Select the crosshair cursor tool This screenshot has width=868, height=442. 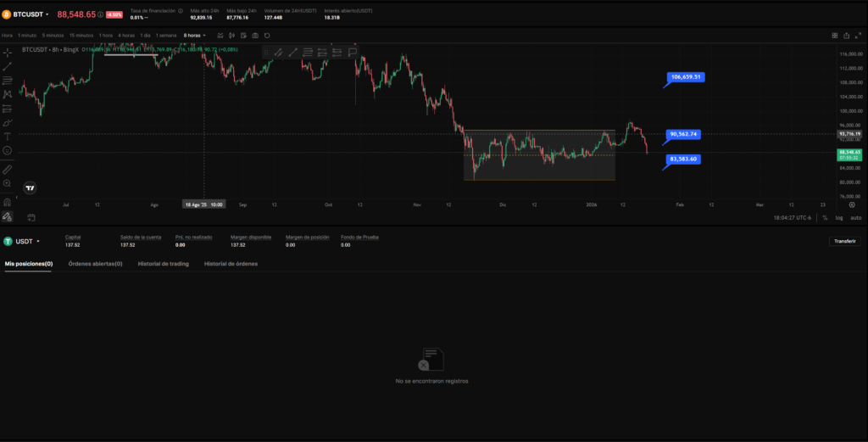8,52
